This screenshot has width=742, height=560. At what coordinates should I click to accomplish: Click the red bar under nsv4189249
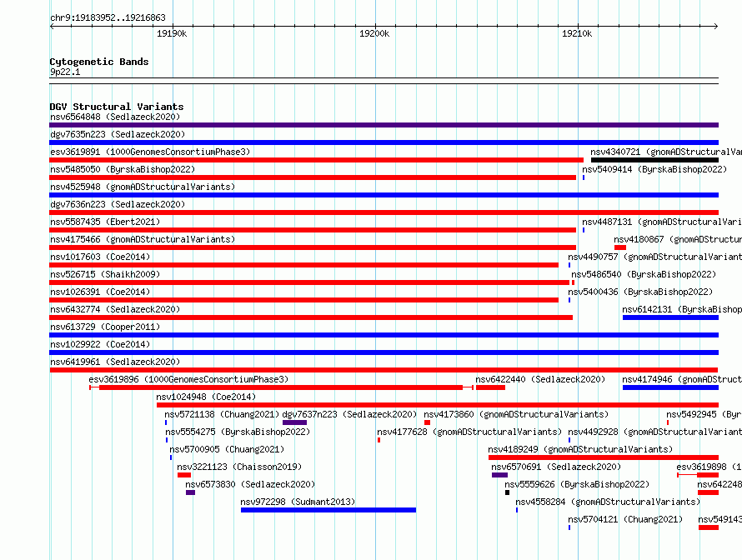(x=604, y=457)
